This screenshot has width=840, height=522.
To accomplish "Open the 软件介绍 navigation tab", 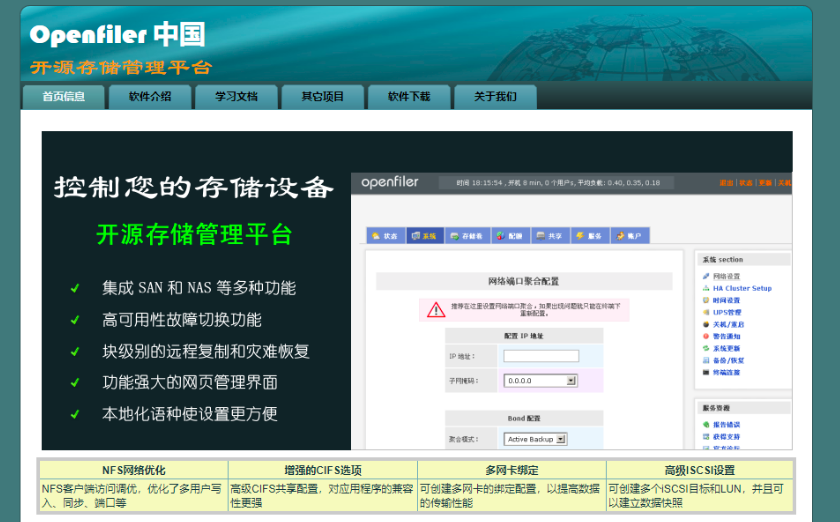I will (150, 97).
